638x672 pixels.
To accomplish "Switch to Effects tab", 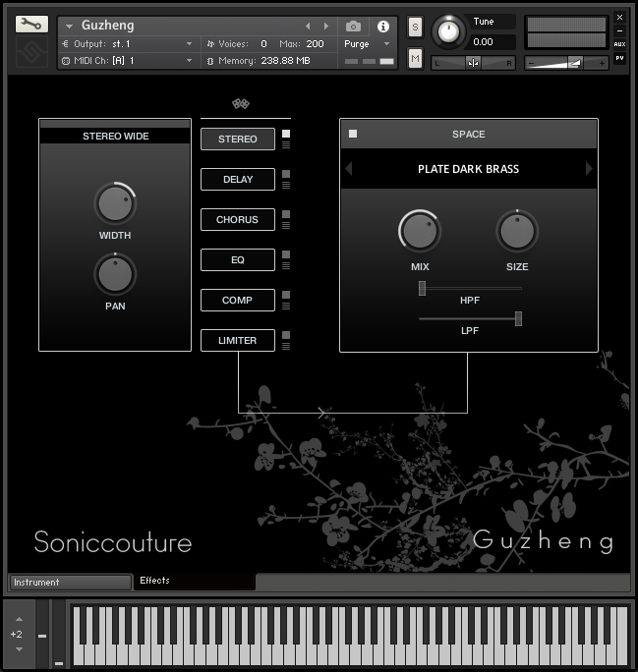I will [195, 582].
